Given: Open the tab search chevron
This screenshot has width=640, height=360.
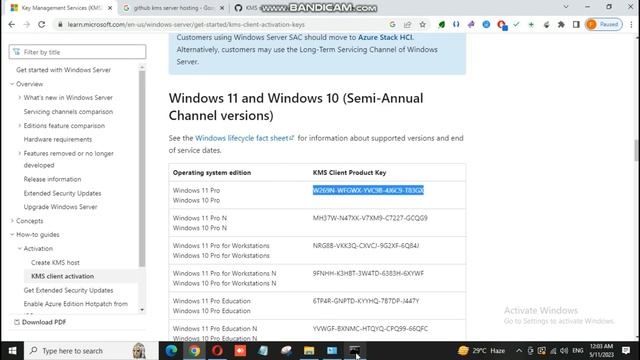Looking at the screenshot, I should point(566,7).
